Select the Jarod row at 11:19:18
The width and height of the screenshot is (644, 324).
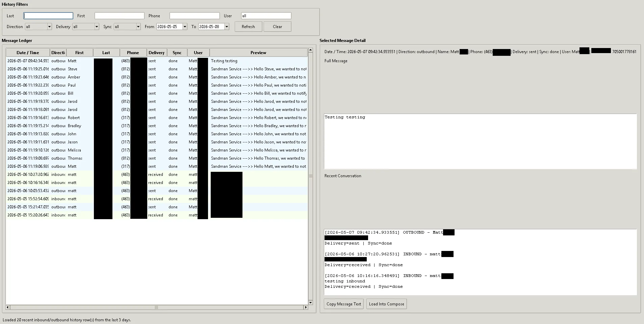tap(157, 110)
